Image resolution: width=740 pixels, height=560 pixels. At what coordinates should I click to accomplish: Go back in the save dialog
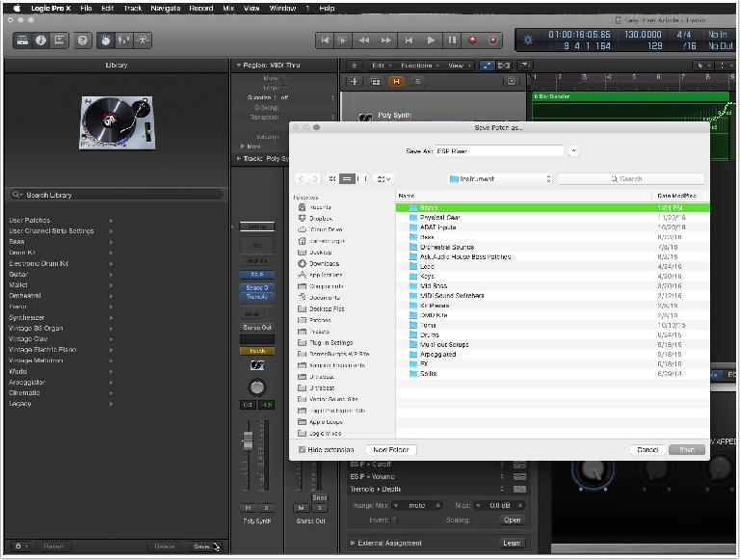click(x=301, y=179)
